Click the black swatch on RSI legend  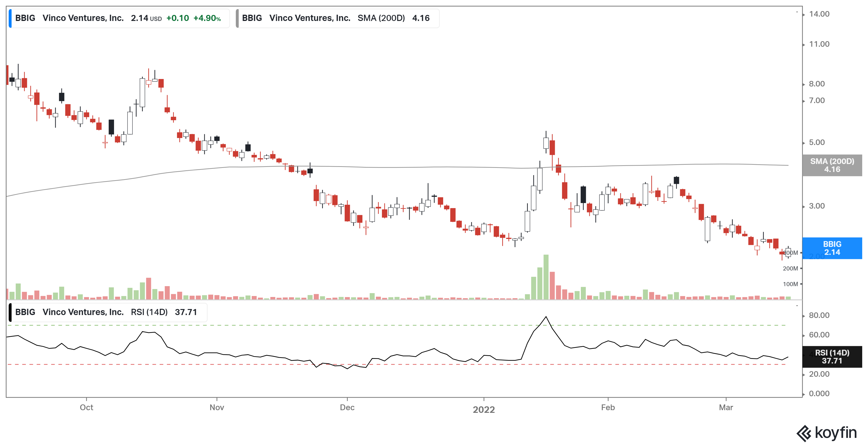[10, 312]
